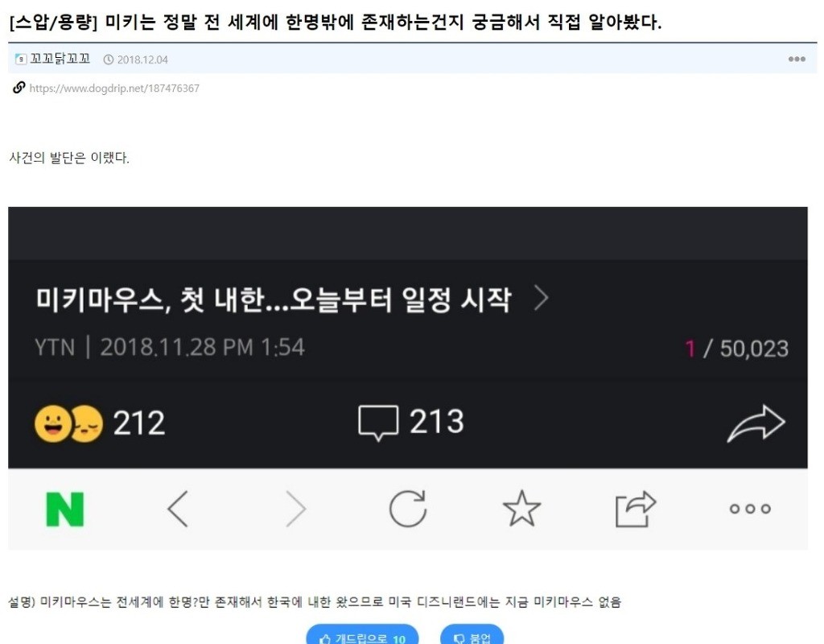Screen dimensions: 824x644
Task: Open the three-circle more menu in browser bar
Action: [750, 509]
